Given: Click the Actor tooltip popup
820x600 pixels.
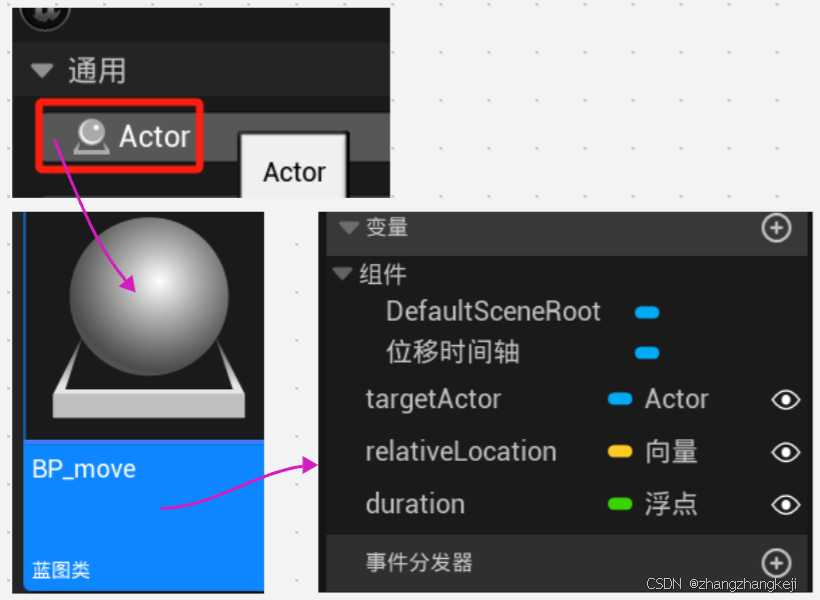Looking at the screenshot, I should [x=294, y=165].
